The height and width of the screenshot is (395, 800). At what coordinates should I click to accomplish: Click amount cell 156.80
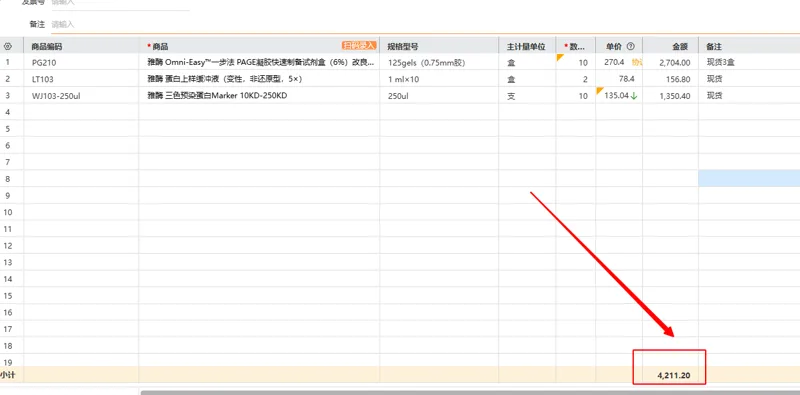tap(670, 79)
